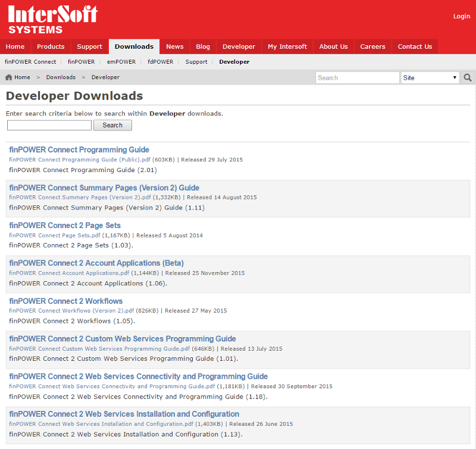Open Account Applications (Beta) title
The width and height of the screenshot is (476, 449).
pos(96,263)
